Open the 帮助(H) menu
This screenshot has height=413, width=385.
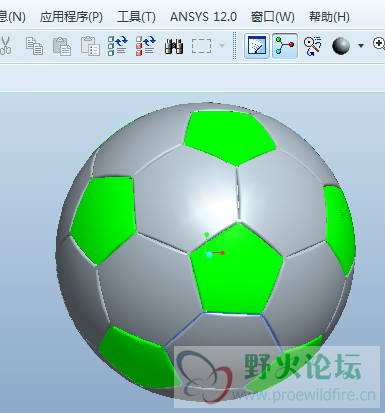(329, 16)
